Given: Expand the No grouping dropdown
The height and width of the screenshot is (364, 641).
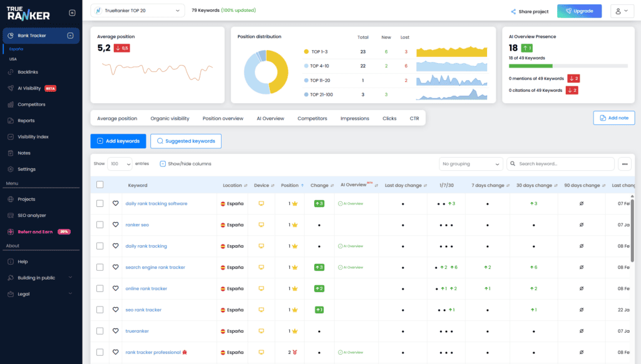Looking at the screenshot, I should [471, 164].
